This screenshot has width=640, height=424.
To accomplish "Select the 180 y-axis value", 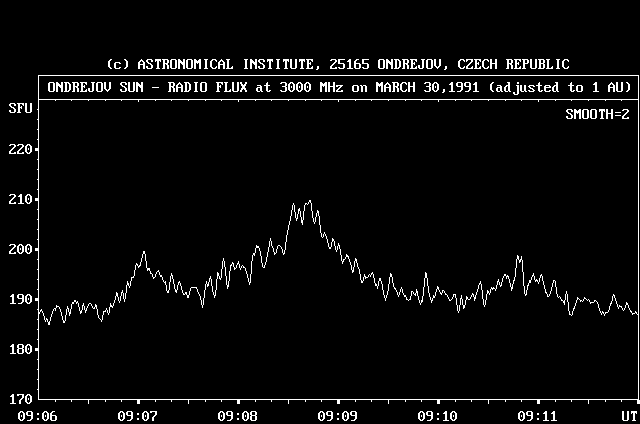I will pos(19,349).
